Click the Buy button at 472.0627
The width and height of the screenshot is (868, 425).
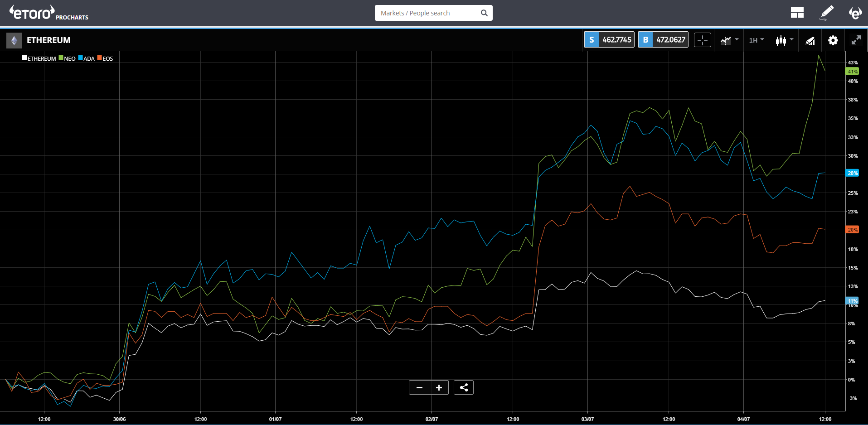tap(663, 40)
